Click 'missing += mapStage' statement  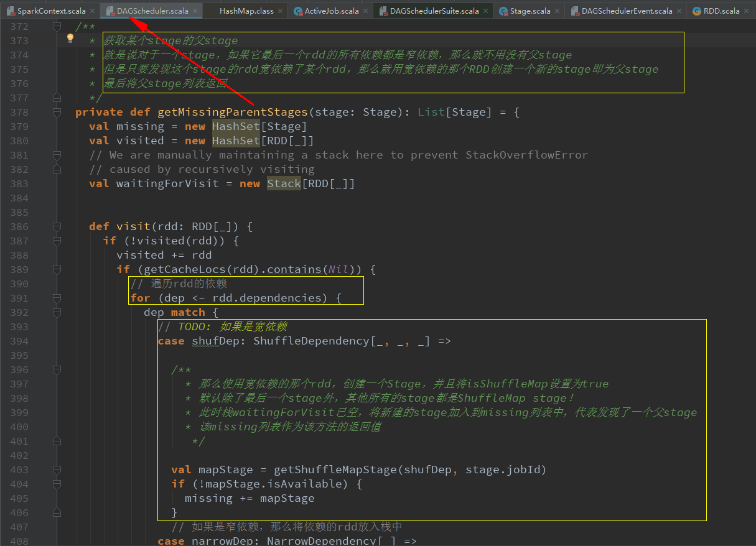click(x=250, y=498)
